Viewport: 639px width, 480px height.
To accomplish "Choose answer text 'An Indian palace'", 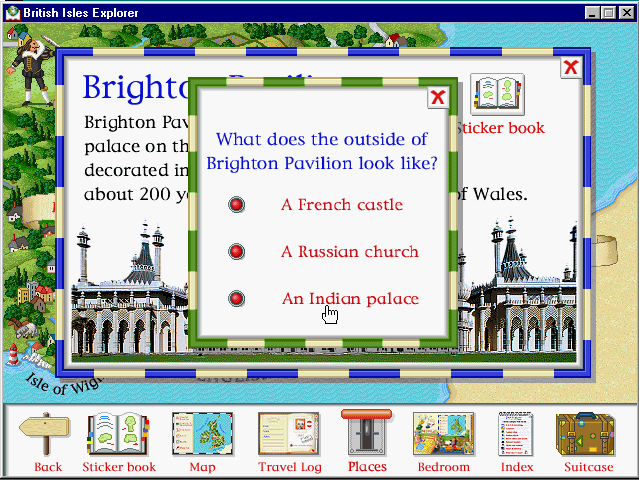I will click(350, 299).
